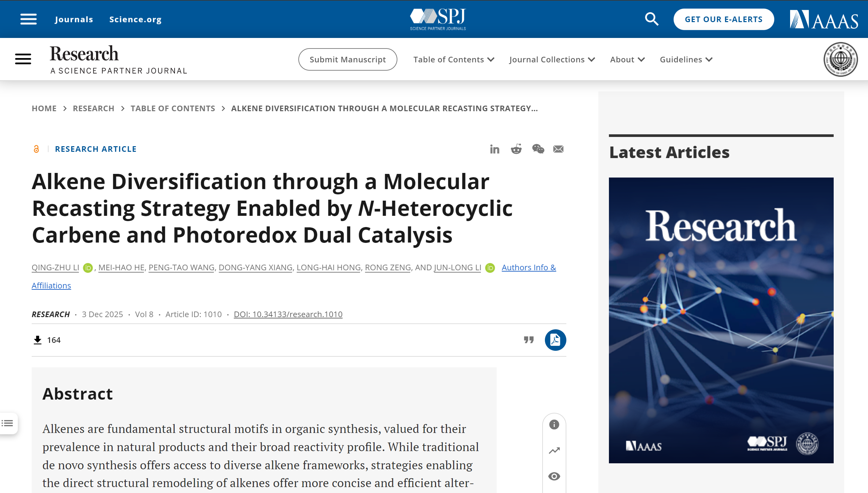This screenshot has width=868, height=493.
Task: Show article metrics trend icon
Action: pos(554,451)
